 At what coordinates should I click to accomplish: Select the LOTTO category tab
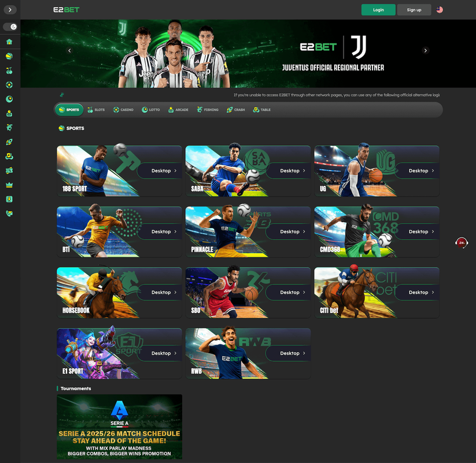151,110
